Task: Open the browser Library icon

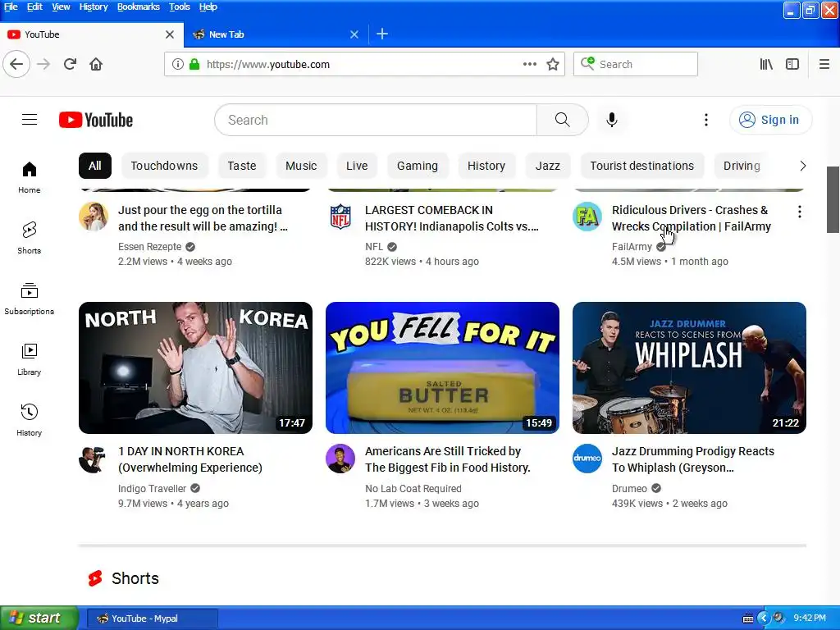Action: [x=766, y=64]
